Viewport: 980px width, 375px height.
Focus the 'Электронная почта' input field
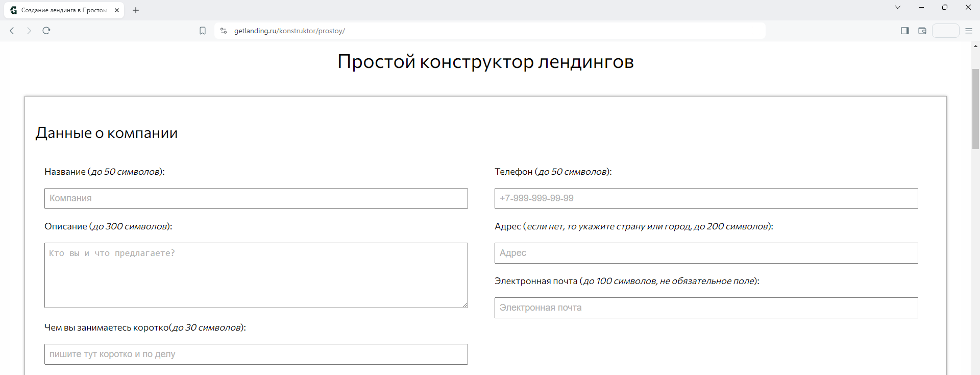tap(706, 308)
